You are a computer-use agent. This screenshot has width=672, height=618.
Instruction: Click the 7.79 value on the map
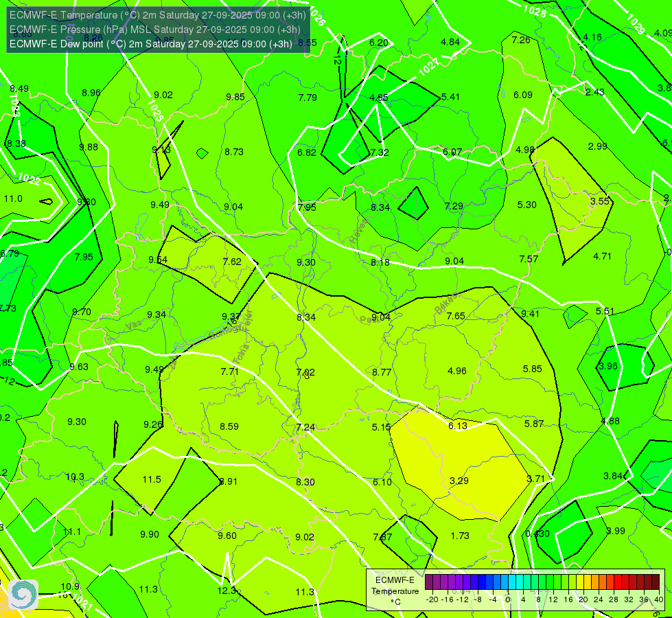tap(308, 98)
